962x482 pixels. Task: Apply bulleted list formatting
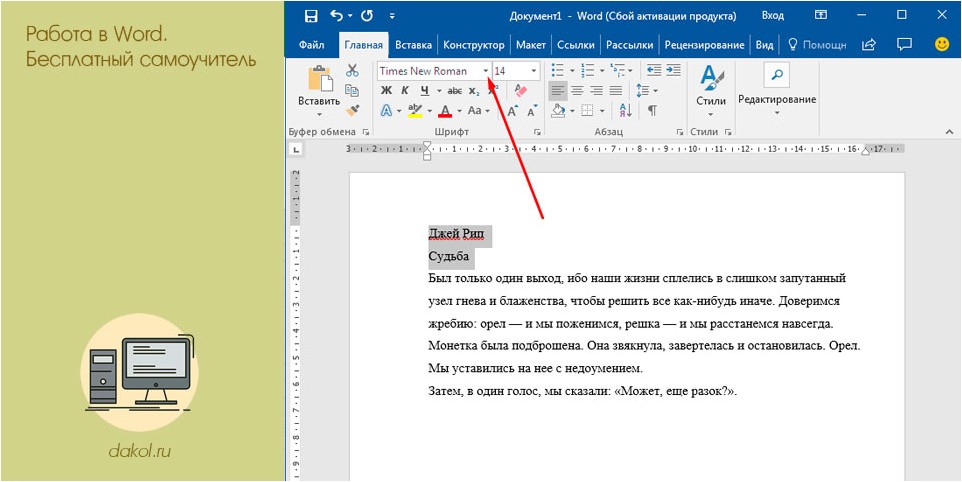(x=558, y=71)
